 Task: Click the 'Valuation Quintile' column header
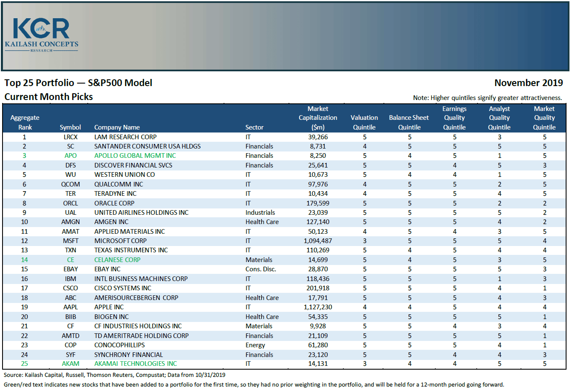(x=364, y=122)
